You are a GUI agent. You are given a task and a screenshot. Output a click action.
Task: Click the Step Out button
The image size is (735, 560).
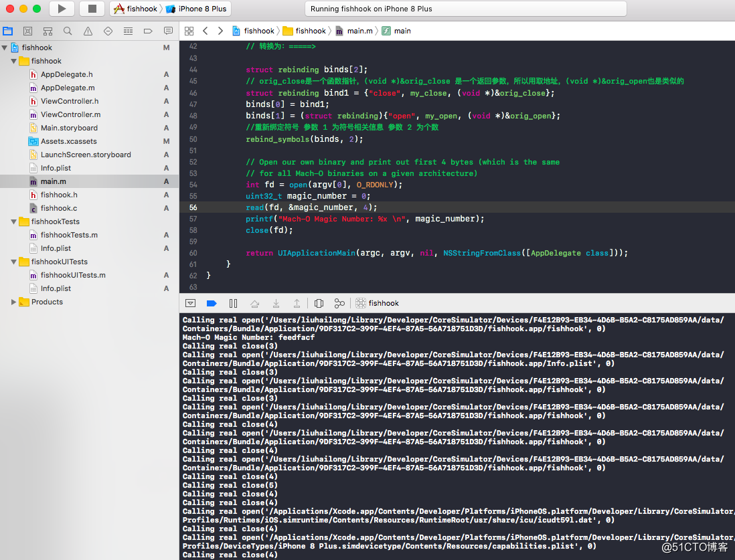click(x=297, y=304)
